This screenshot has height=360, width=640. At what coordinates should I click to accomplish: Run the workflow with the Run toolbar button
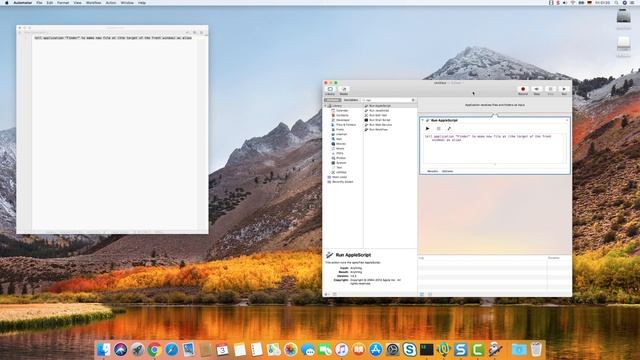(x=564, y=90)
